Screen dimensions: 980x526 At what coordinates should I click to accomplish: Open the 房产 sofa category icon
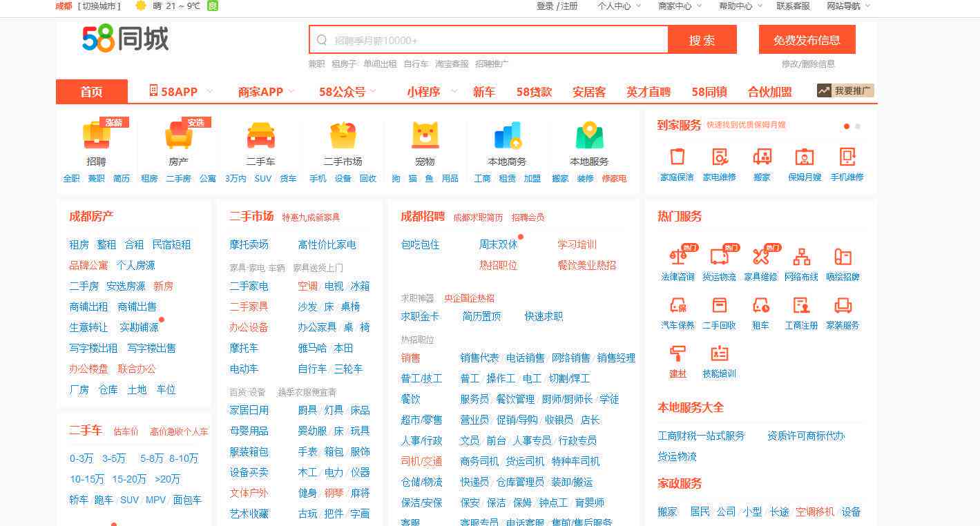click(x=179, y=135)
